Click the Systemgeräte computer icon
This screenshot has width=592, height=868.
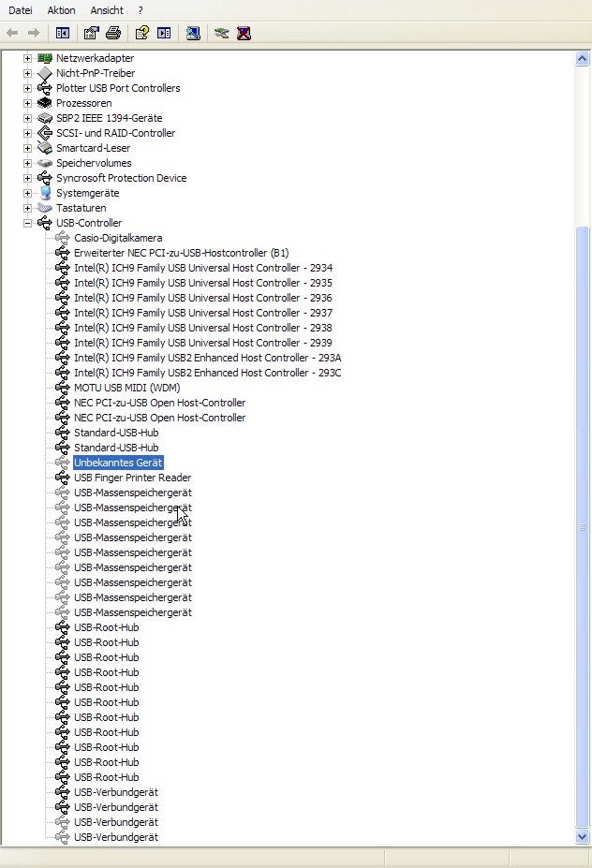pos(45,193)
